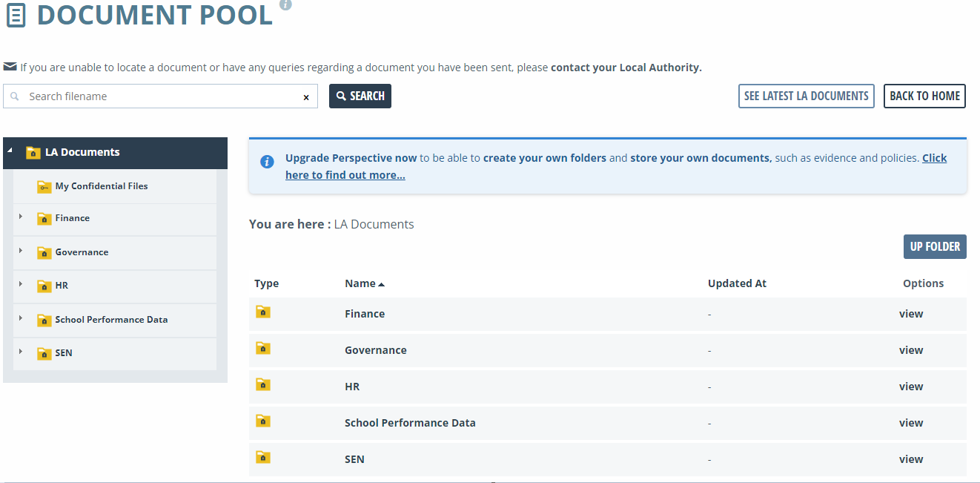Click the Type column header
This screenshot has width=980, height=483.
coord(266,283)
